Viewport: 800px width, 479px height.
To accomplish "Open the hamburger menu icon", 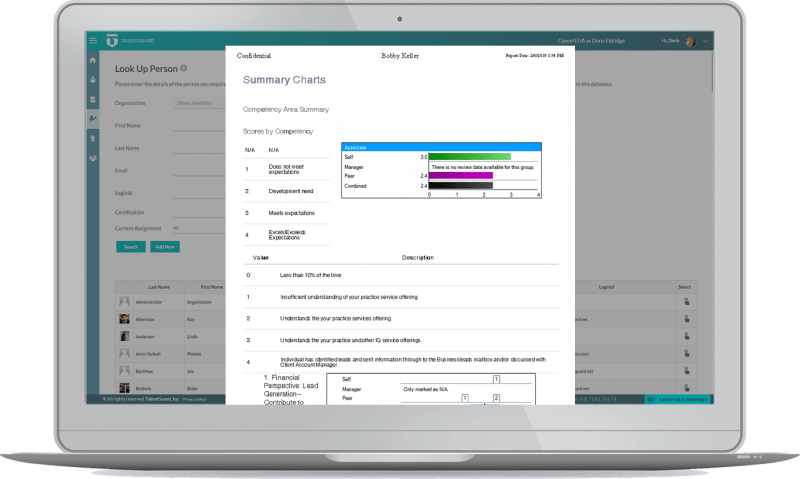I will point(93,41).
